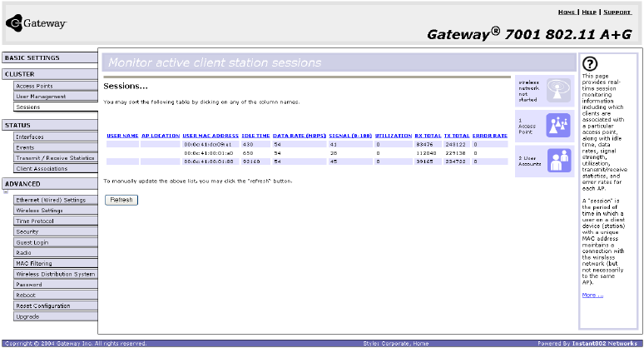Sort table by Rx Total column

[x=428, y=136]
